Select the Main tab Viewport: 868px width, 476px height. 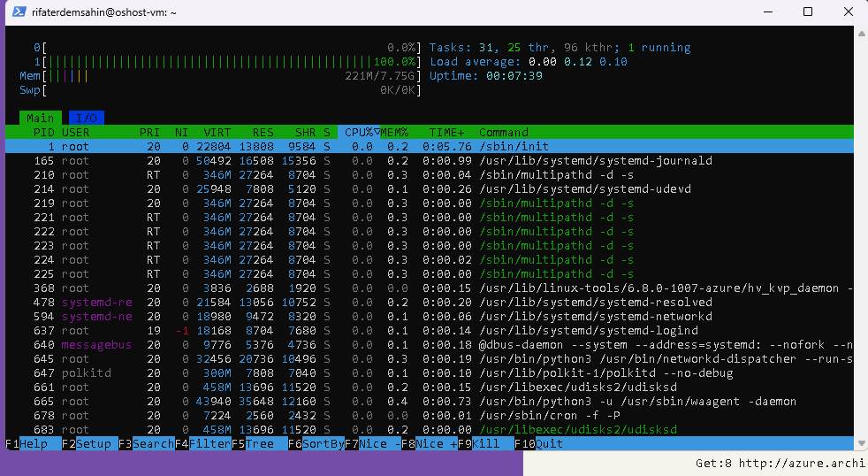pyautogui.click(x=41, y=118)
